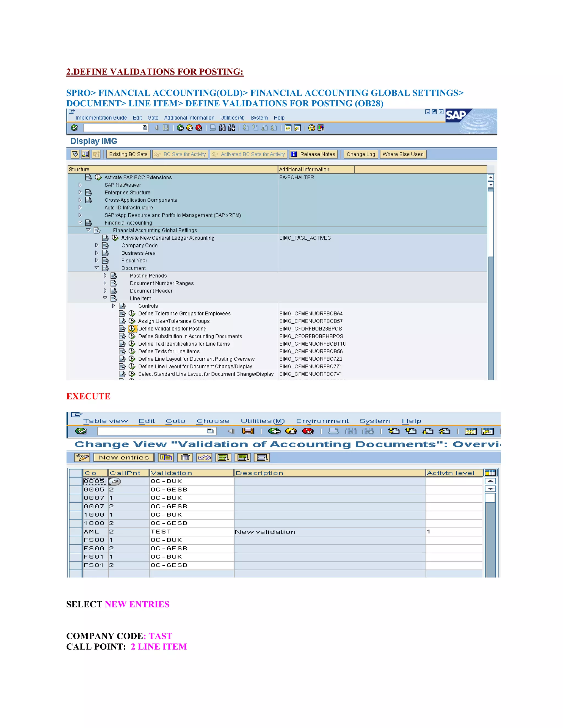Click the BC Sets for Activity button
The height and width of the screenshot is (728, 563).
180,154
